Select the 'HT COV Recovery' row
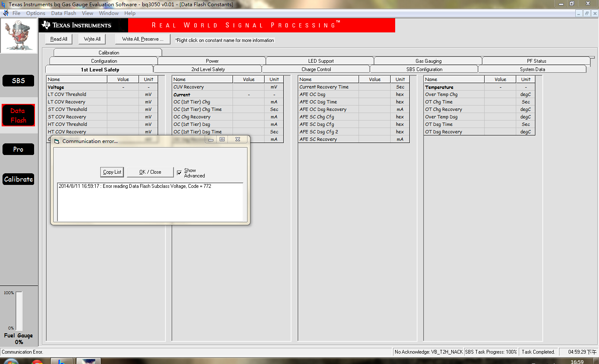 click(x=102, y=132)
